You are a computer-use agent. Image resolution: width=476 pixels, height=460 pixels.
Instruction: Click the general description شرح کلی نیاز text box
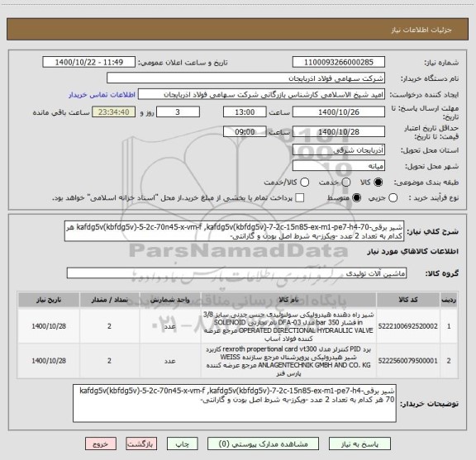(235, 231)
